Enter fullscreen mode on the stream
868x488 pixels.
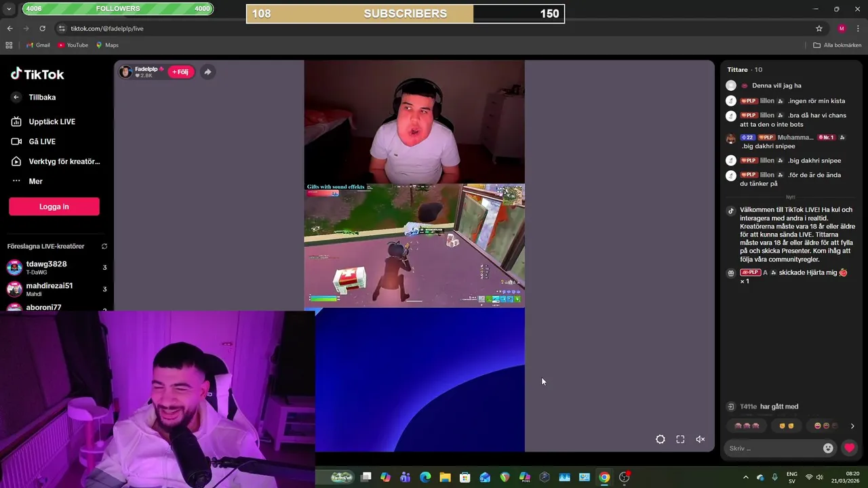point(680,439)
